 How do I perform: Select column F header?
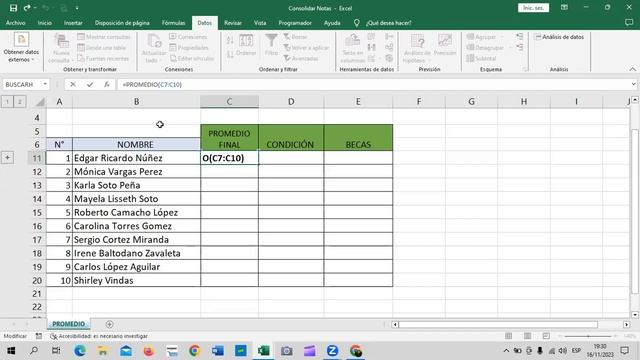(419, 102)
